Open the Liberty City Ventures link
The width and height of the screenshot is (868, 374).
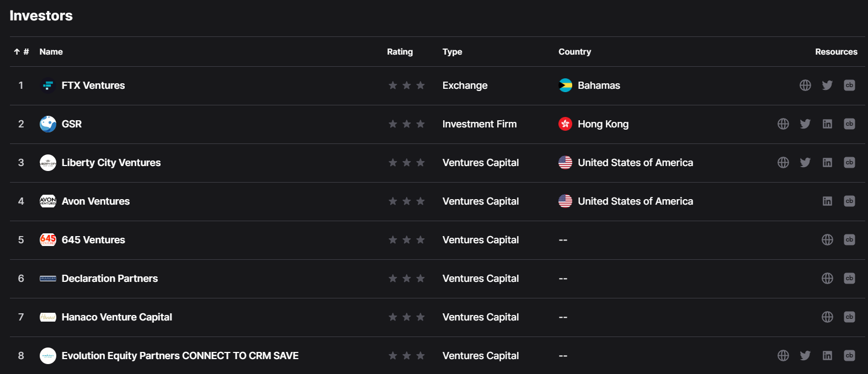click(111, 163)
